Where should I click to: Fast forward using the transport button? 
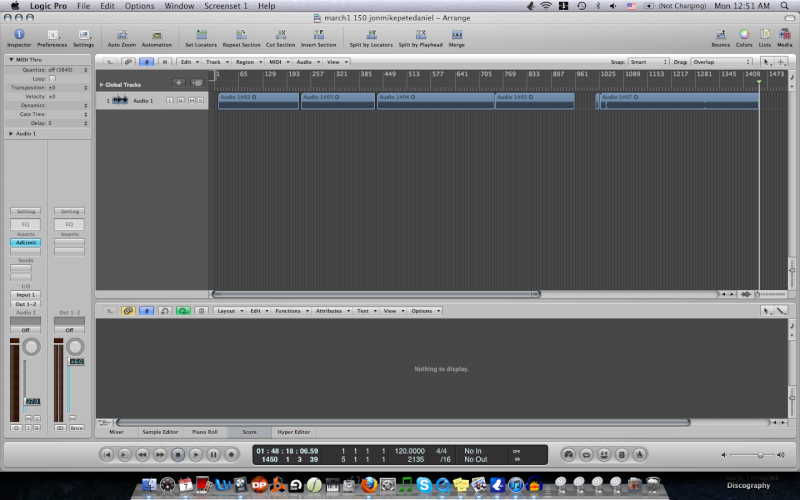(x=160, y=455)
